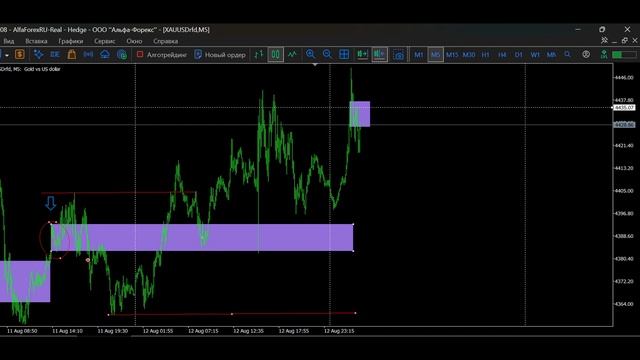The width and height of the screenshot is (640, 360).
Task: Click the 4413.20 price scale label
Action: click(x=624, y=168)
